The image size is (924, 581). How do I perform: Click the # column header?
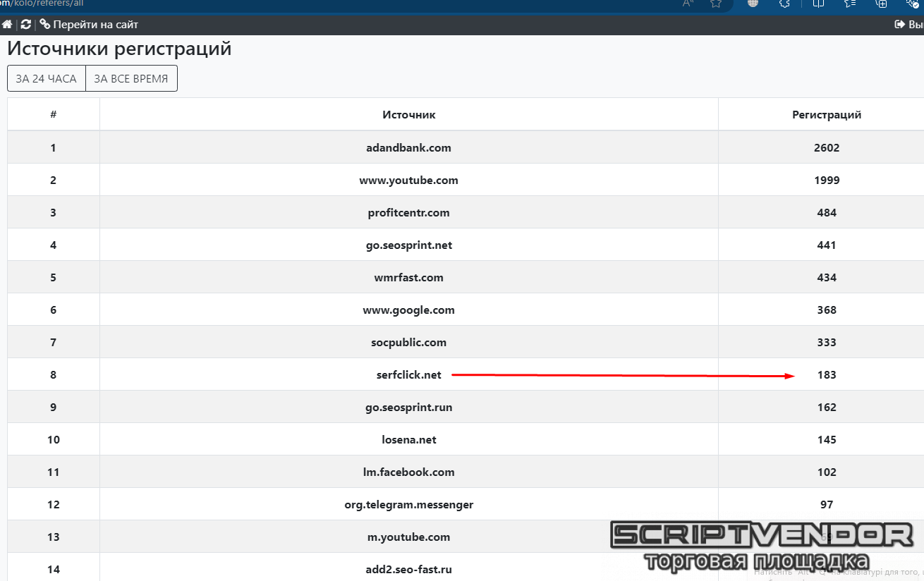pos(54,115)
